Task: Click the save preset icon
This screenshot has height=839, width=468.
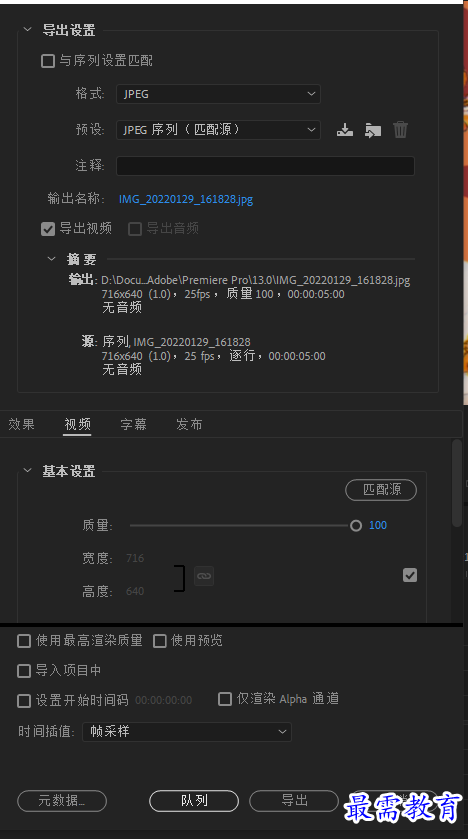Action: [345, 130]
